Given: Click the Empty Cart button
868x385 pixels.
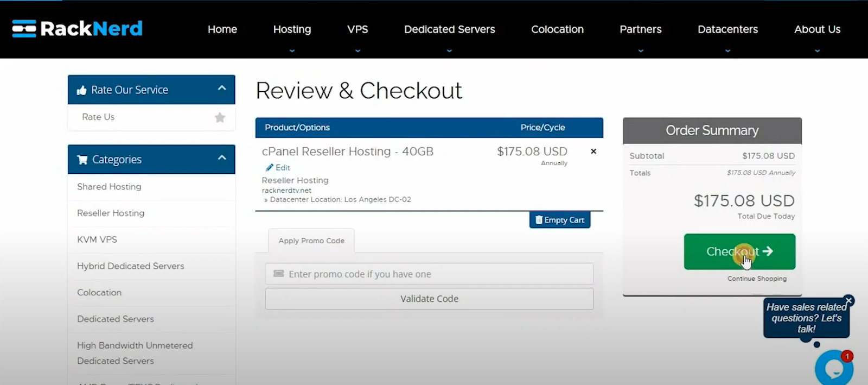Looking at the screenshot, I should click(560, 220).
